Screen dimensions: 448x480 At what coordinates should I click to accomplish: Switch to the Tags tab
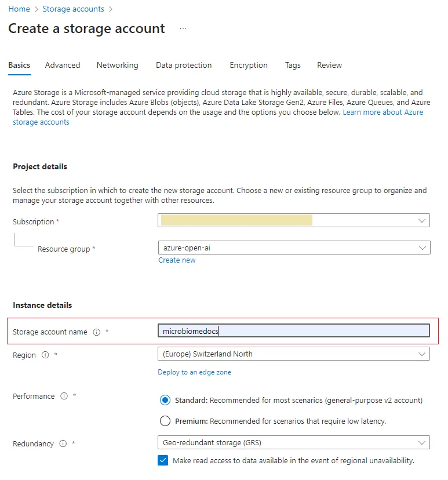[x=293, y=65]
